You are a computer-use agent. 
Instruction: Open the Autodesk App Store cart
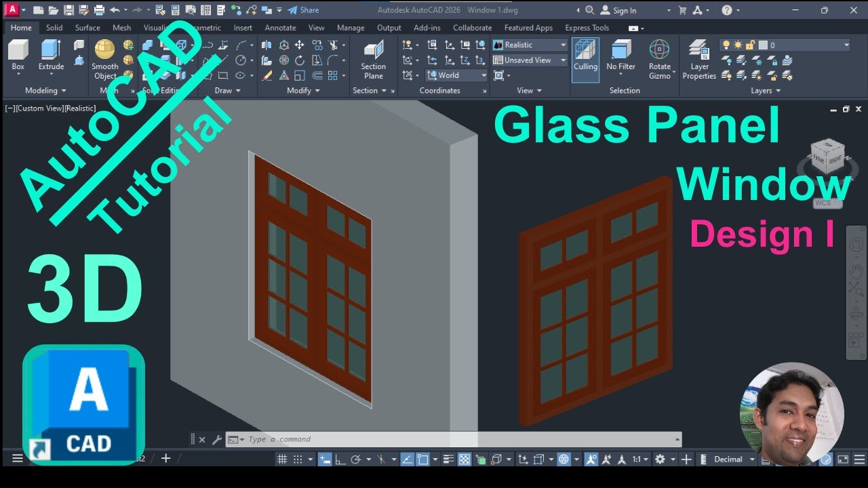pos(682,10)
